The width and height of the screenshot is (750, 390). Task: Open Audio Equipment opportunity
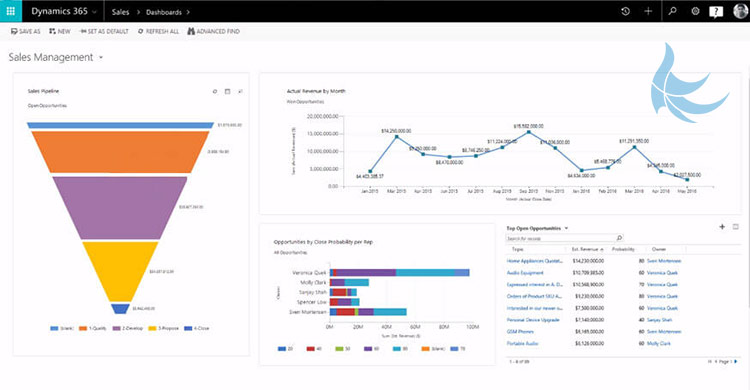click(525, 273)
